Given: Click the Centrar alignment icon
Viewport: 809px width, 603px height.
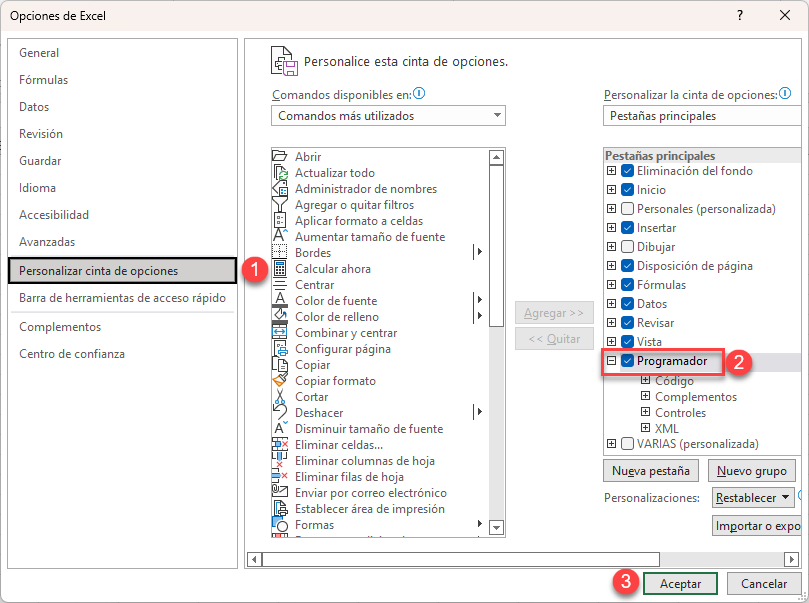Looking at the screenshot, I should coord(280,284).
